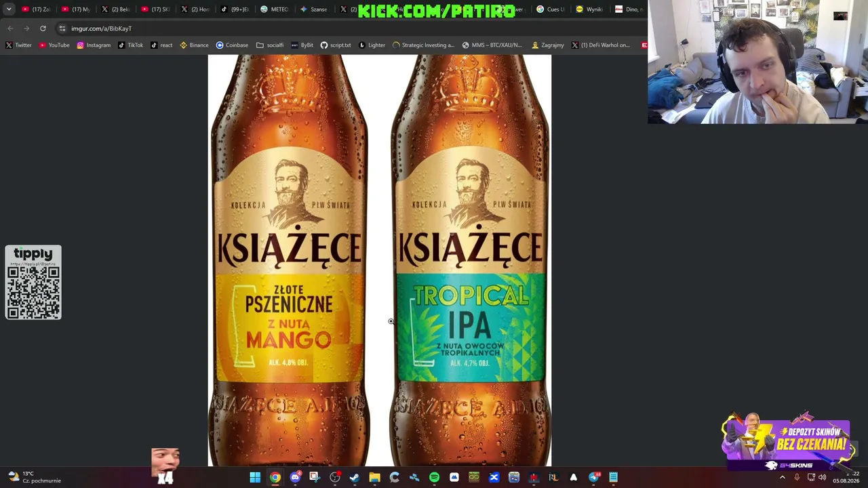Open the taskbar clock and date 05.08.2026

point(846,477)
